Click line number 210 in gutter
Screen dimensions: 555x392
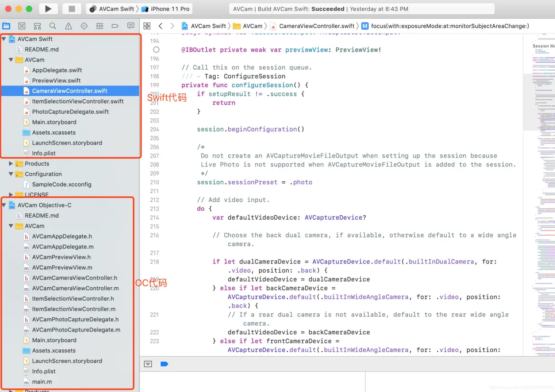click(154, 182)
